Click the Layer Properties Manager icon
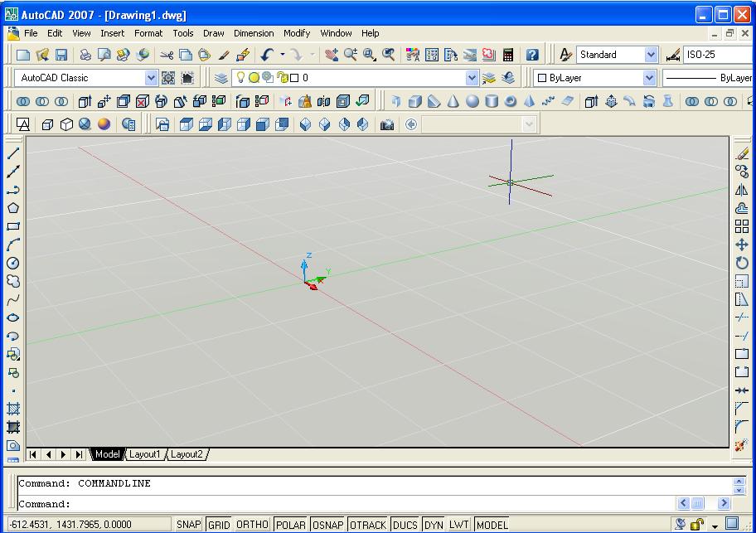 click(x=220, y=78)
